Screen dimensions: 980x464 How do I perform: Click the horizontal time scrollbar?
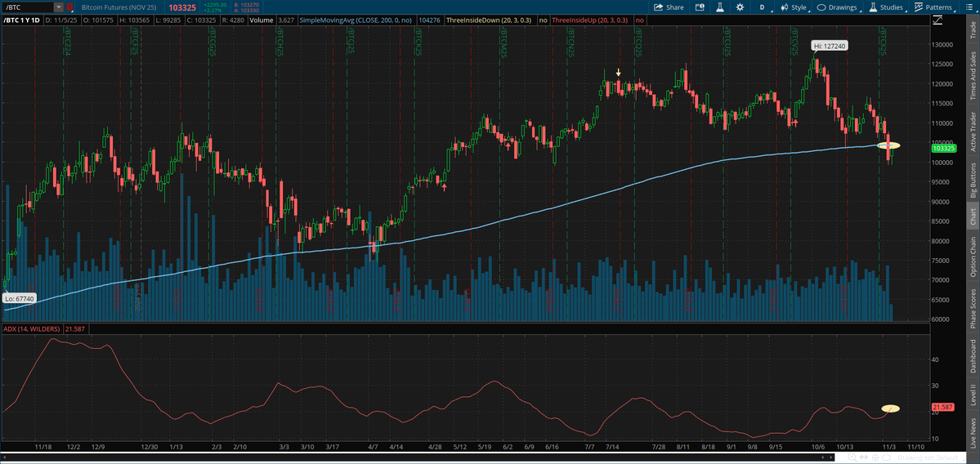418,458
